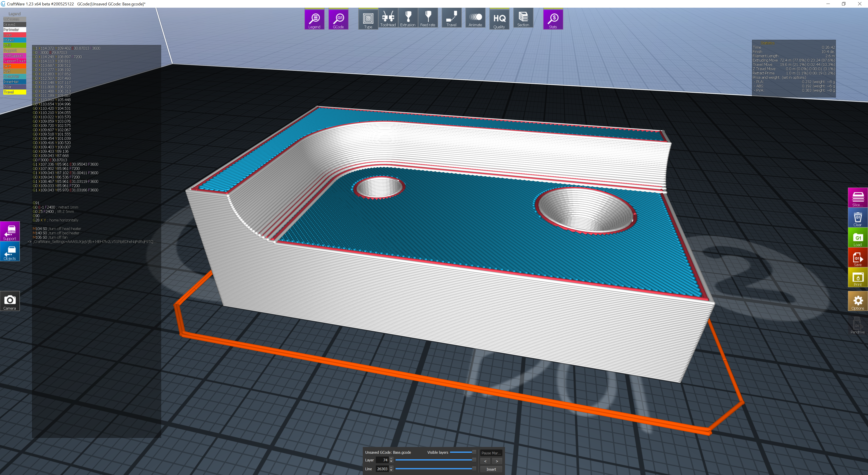Go to next pause marker arrow

tap(497, 461)
